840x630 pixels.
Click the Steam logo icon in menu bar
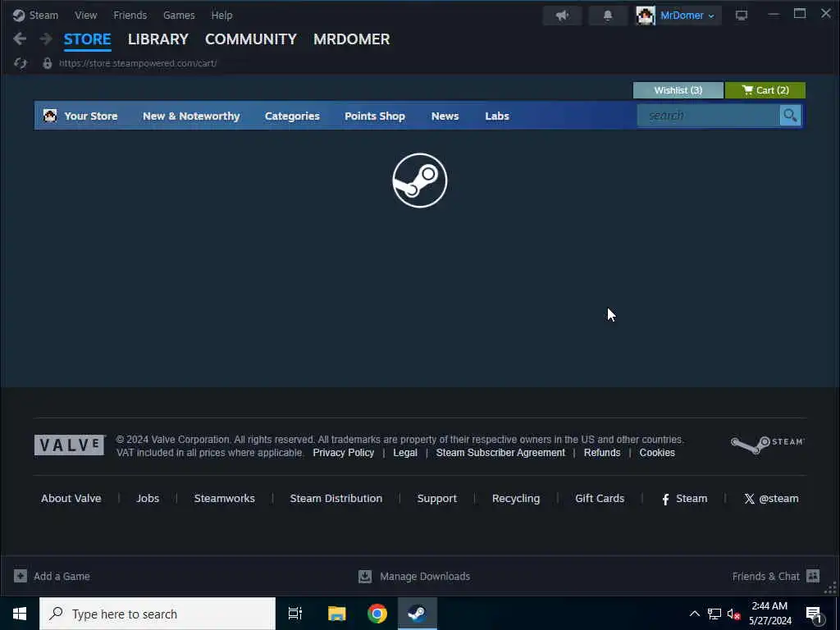click(19, 15)
